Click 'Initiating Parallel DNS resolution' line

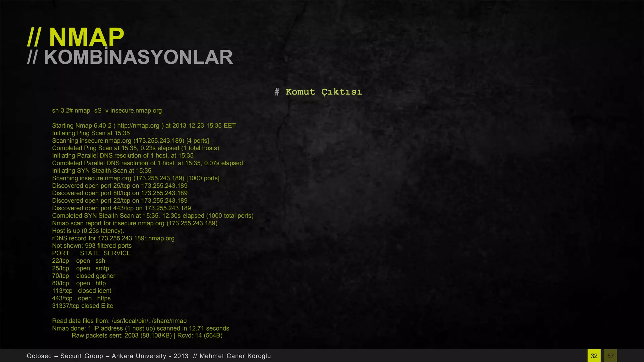tap(123, 156)
